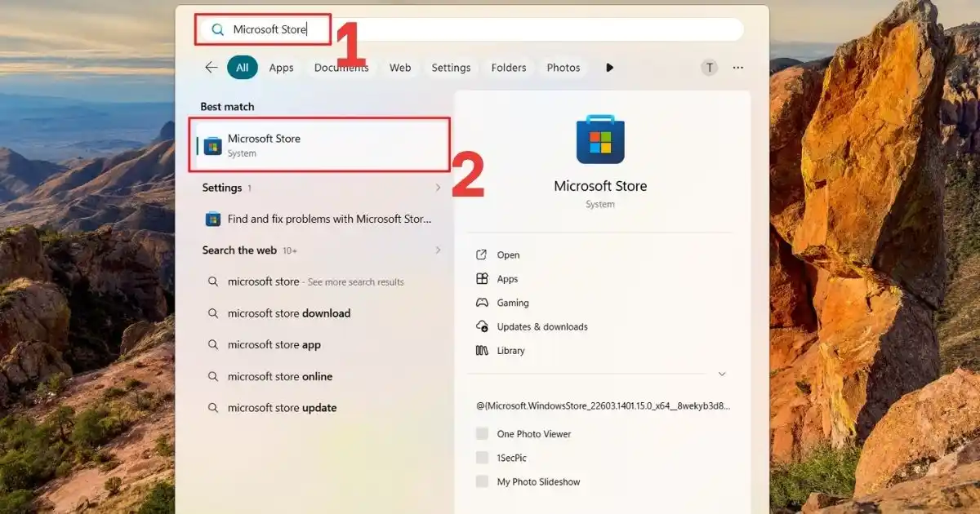Click the Library books icon

point(482,351)
